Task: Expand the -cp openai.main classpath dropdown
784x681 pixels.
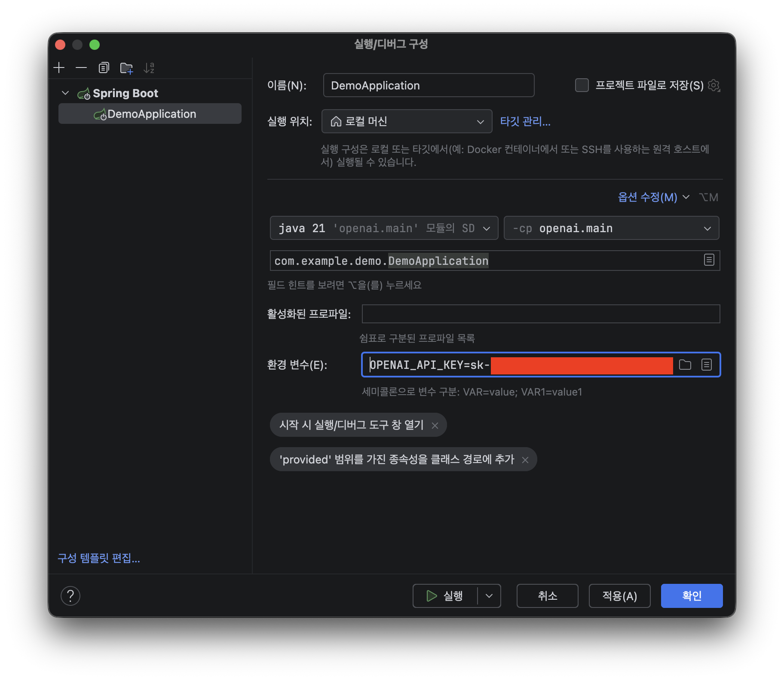Action: (x=611, y=228)
